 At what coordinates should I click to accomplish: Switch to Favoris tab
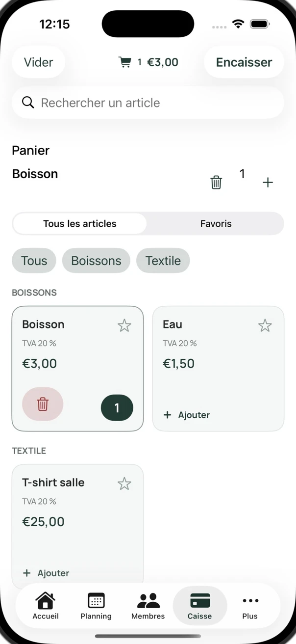point(216,224)
